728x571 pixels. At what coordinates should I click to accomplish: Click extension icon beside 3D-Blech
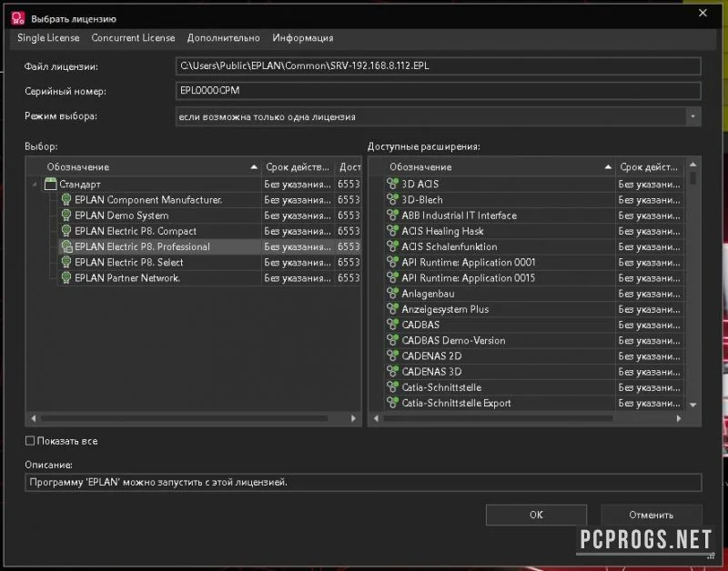(393, 199)
